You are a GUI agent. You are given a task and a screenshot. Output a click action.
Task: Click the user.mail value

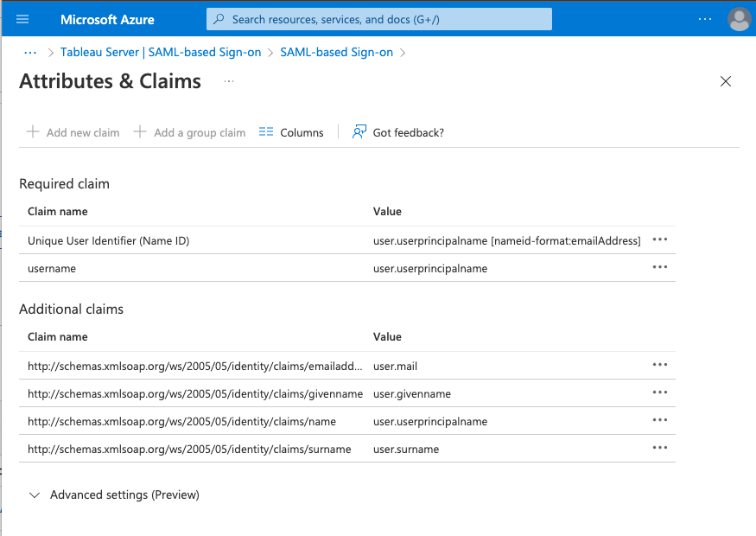[x=396, y=367]
